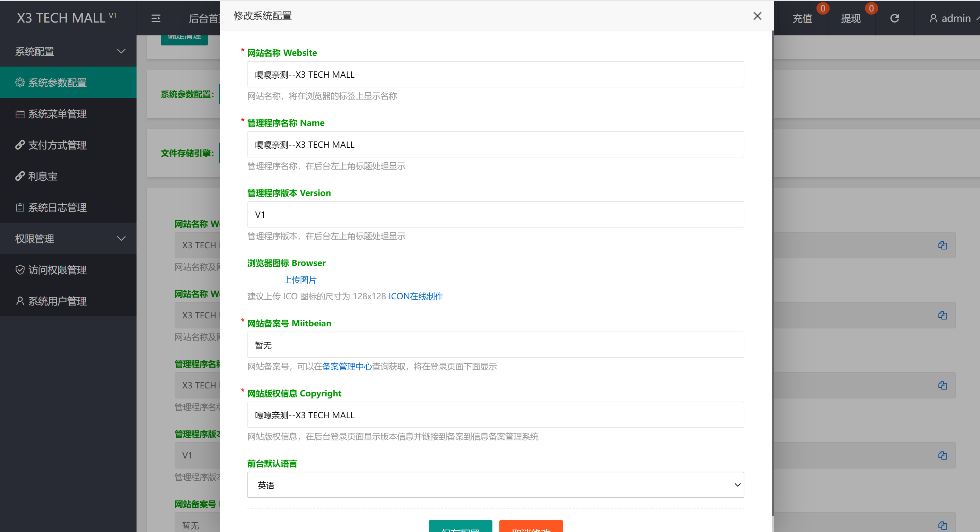The width and height of the screenshot is (980, 532).
Task: Click hint text 网站名称，将在浏览器的标签上显示名称
Action: tap(322, 96)
